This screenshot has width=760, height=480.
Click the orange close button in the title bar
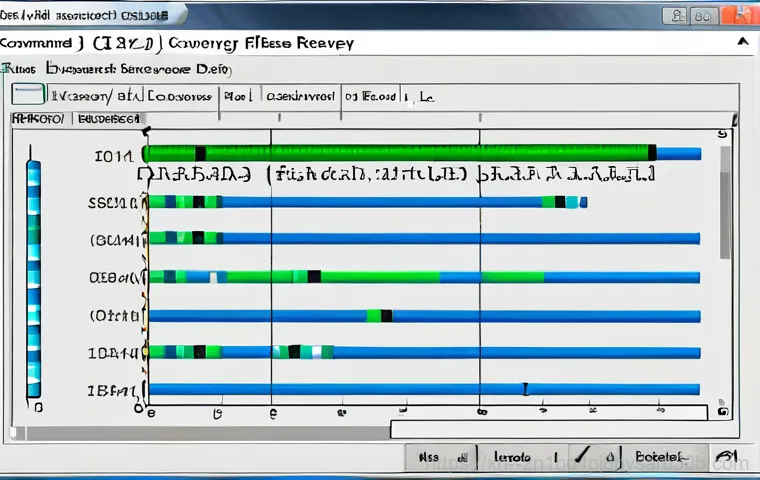(740, 15)
